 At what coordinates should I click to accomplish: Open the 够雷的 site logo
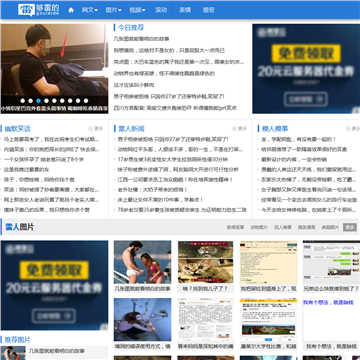coord(38,10)
